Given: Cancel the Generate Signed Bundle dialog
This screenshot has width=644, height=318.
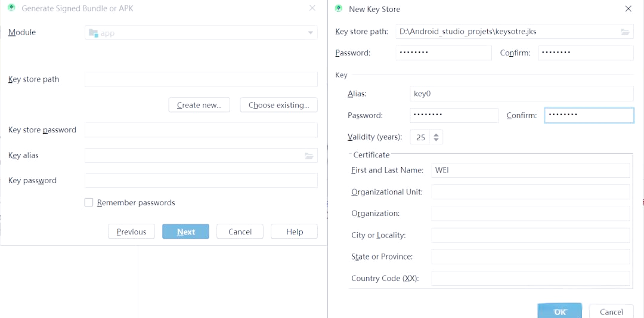Looking at the screenshot, I should [x=240, y=231].
